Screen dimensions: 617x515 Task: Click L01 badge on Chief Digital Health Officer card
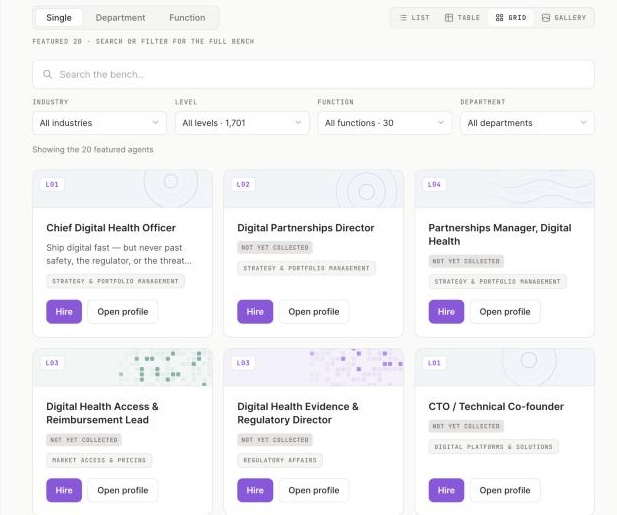click(x=52, y=185)
